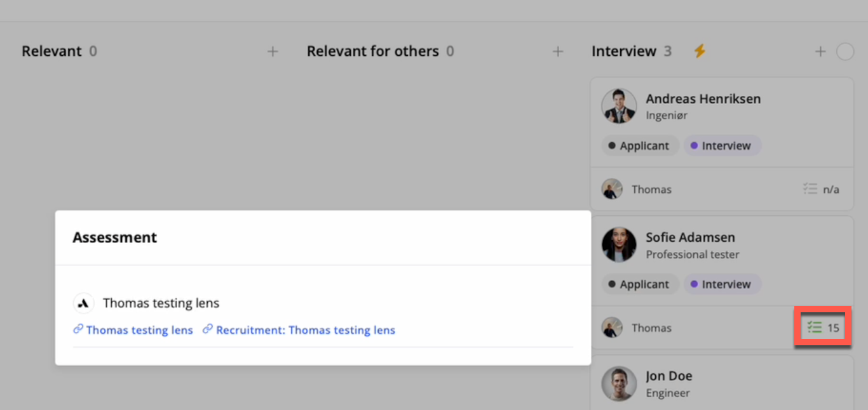Click Sofie Adamsen's profile photo
Screen dimensions: 868x410
619,244
